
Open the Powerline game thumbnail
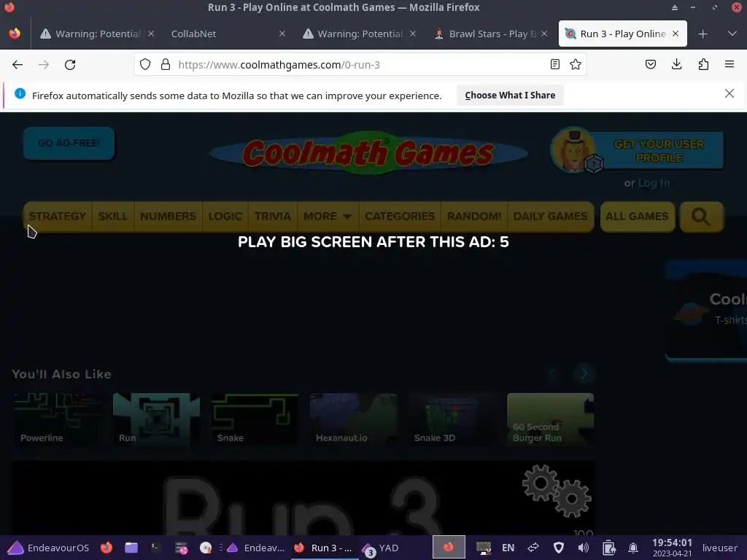point(58,419)
